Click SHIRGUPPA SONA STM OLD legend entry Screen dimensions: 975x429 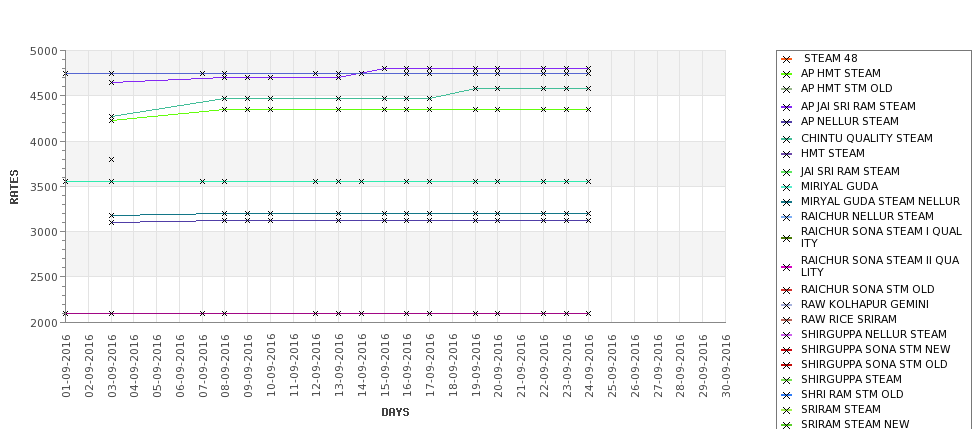874,364
